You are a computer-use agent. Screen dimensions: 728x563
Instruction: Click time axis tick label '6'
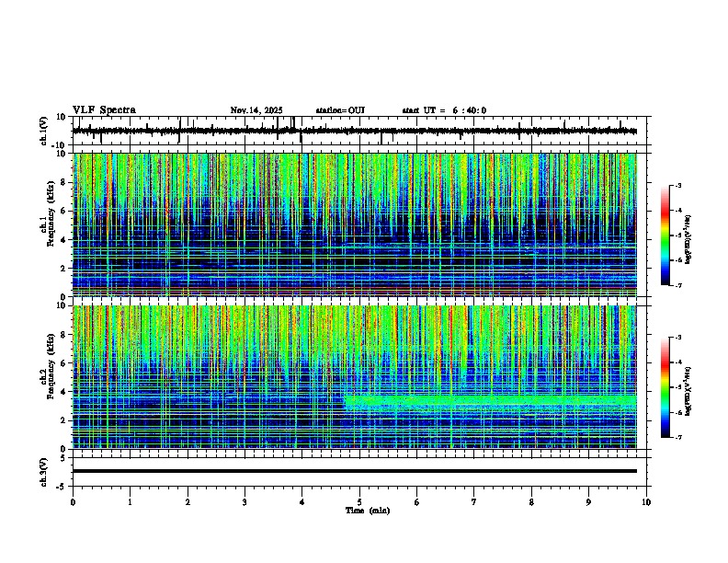coord(417,502)
